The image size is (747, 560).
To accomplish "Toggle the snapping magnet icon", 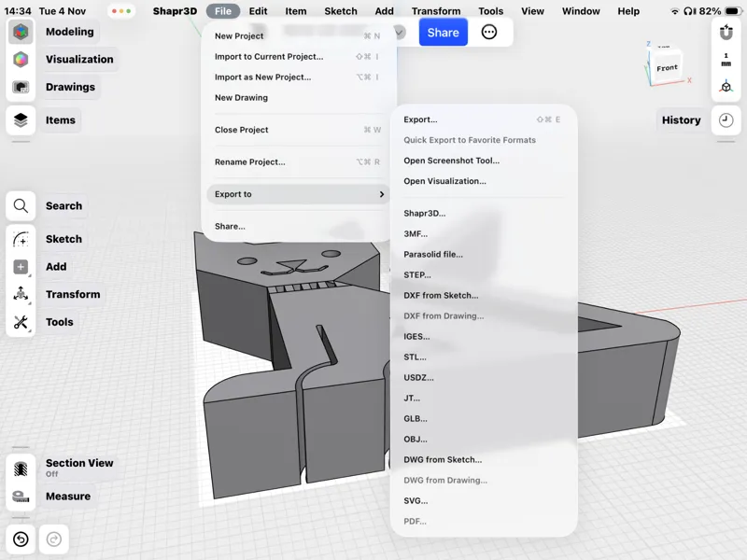I will 726,33.
